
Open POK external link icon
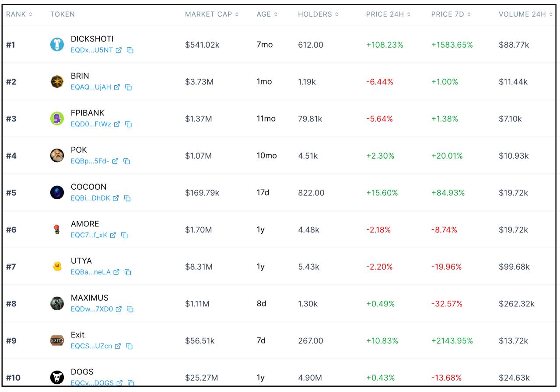[115, 161]
